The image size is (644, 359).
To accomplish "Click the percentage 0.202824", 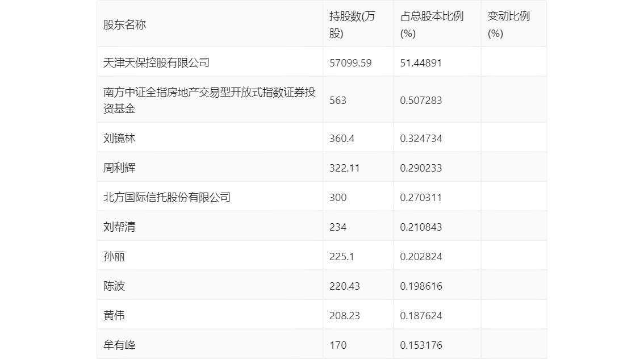I will 421,257.
